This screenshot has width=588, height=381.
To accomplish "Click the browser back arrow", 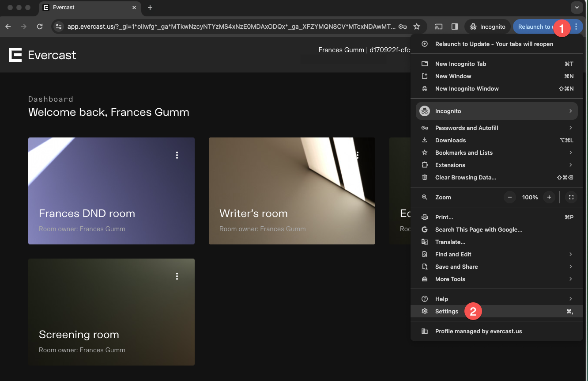I will [x=8, y=27].
